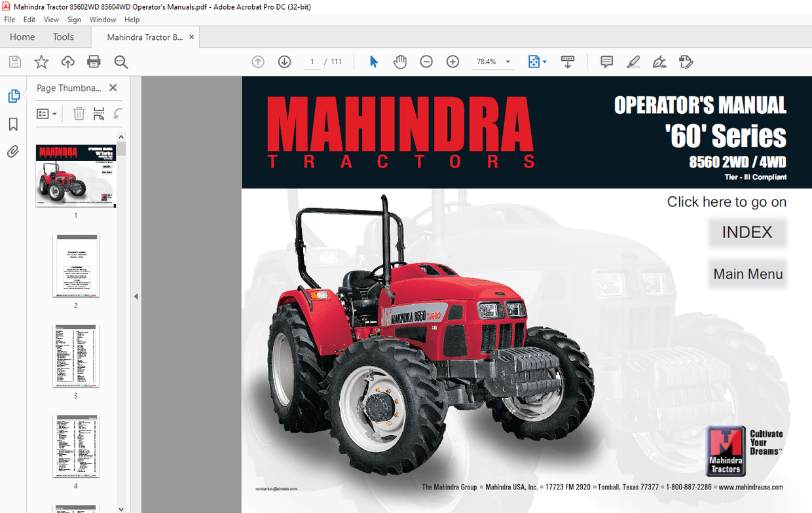Viewport: 812px width, 513px height.
Task: Switch to the Tools tab
Action: pos(64,37)
